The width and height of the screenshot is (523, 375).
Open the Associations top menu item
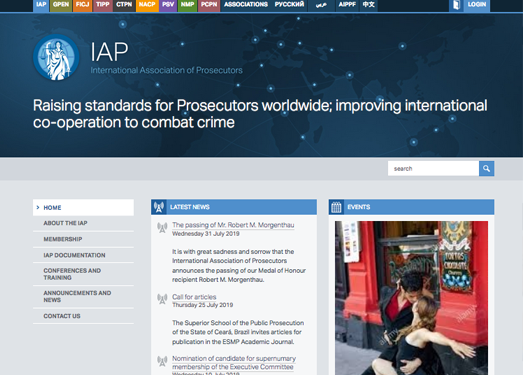pos(246,5)
